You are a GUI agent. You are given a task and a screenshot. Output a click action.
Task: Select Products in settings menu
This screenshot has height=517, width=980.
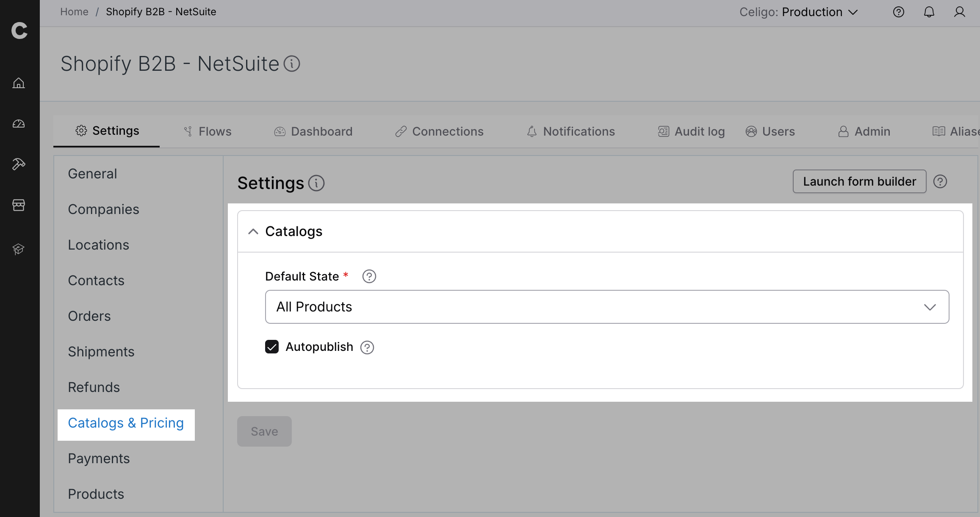[96, 494]
